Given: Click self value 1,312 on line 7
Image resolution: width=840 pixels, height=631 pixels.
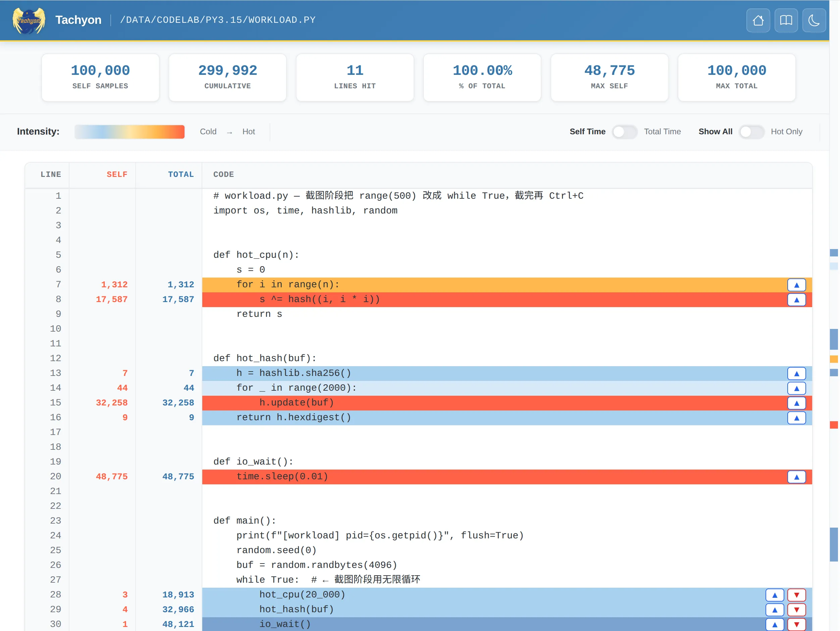Looking at the screenshot, I should 114,285.
